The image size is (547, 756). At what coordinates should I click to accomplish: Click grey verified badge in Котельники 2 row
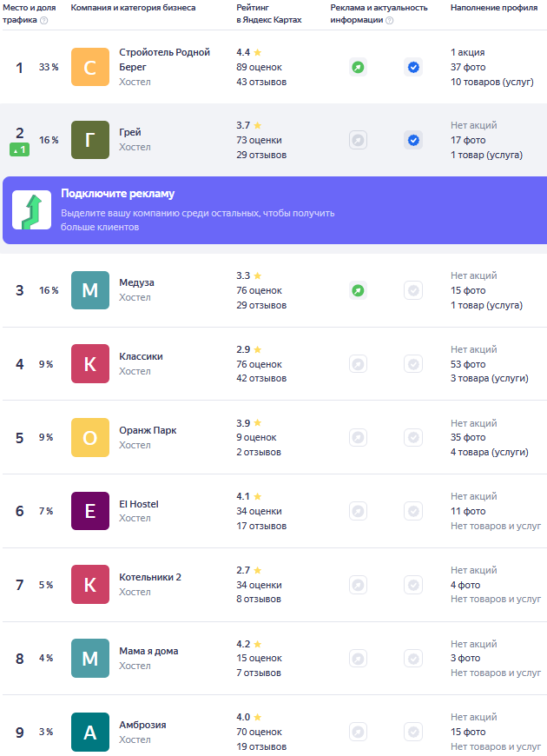(x=413, y=585)
